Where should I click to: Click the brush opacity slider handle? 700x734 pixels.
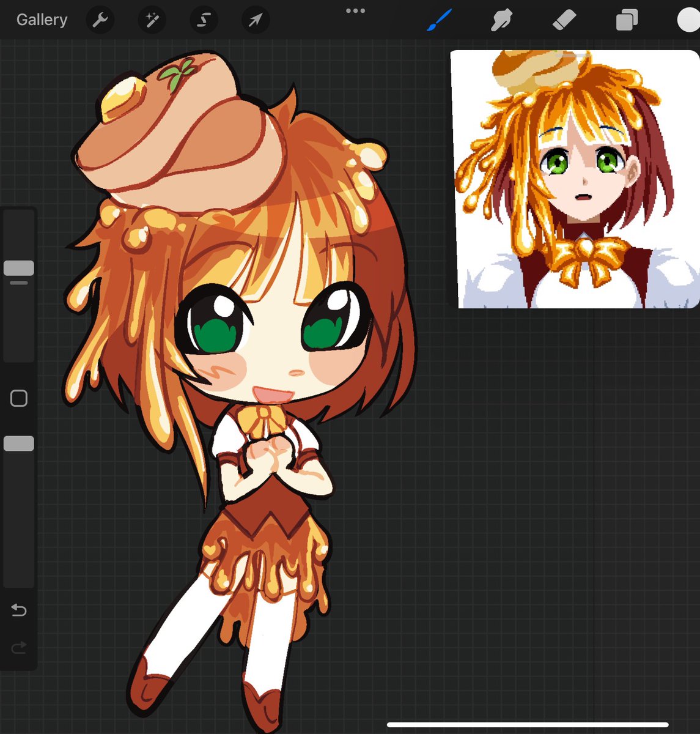coord(19,443)
